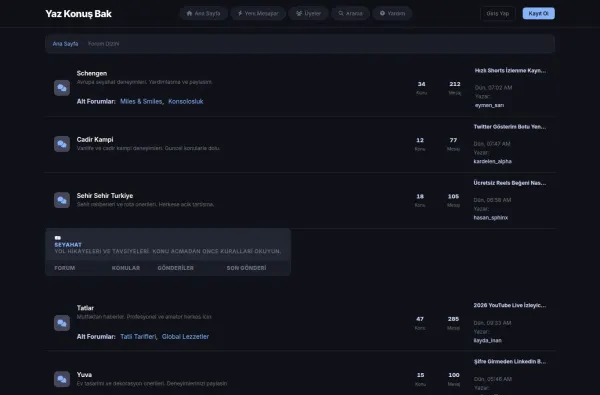Open user profile hasan_sphinx

point(491,218)
